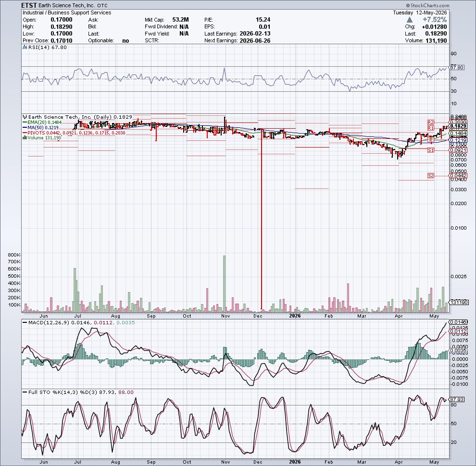Click the 0.1484 EMA tag on price axis

coord(458,134)
